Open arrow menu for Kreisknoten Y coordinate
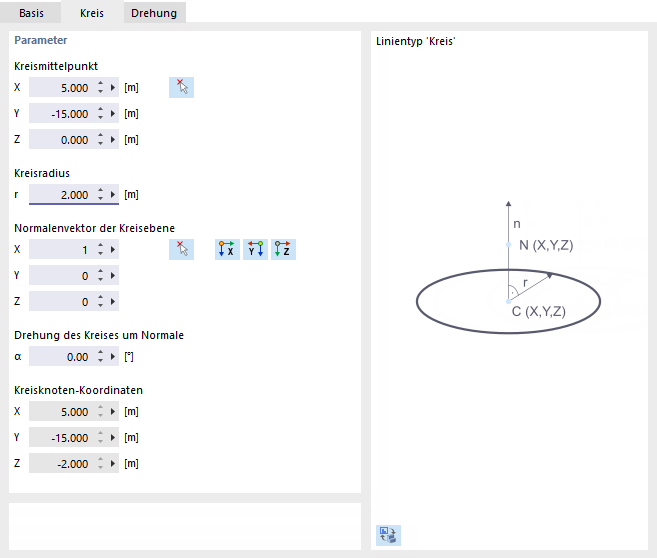This screenshot has width=657, height=558. tap(113, 438)
